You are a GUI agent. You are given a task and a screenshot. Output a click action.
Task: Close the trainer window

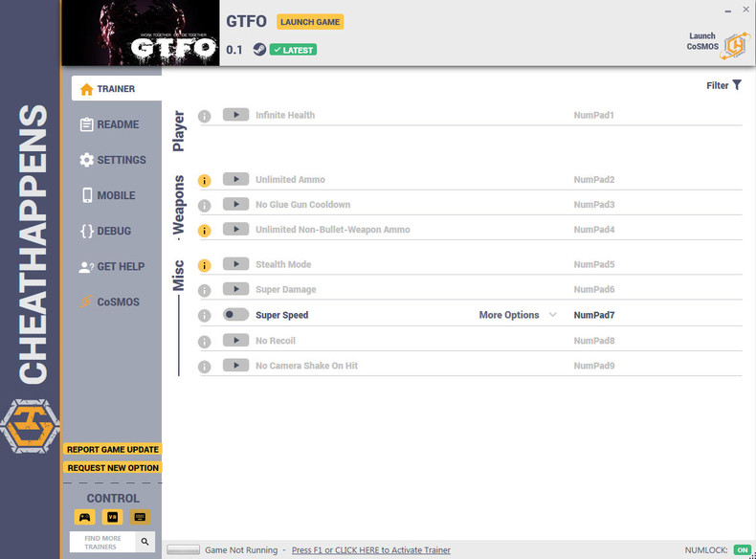(x=745, y=10)
